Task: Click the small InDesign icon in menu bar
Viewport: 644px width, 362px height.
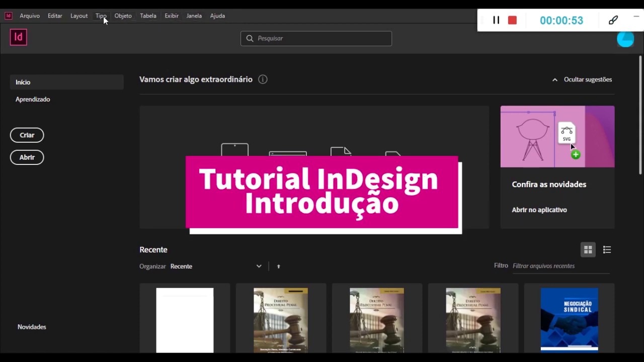Action: point(9,16)
